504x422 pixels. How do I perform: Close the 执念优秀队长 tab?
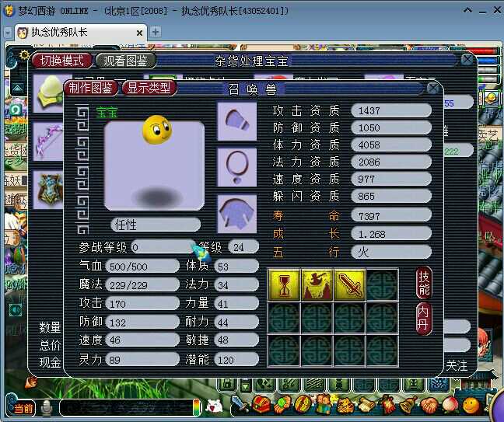(139, 33)
